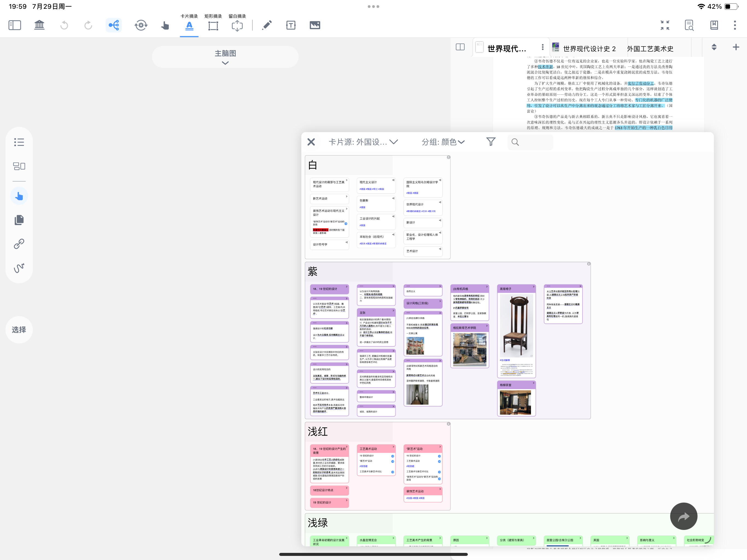Open the 设计符号学 card
The image size is (747, 560).
coord(329,244)
